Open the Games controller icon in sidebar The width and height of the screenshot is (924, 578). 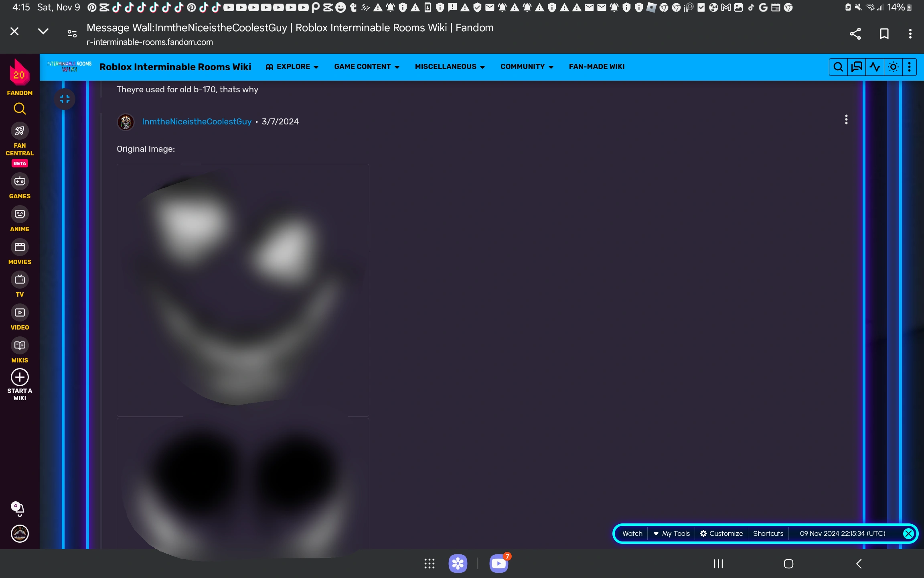point(20,181)
